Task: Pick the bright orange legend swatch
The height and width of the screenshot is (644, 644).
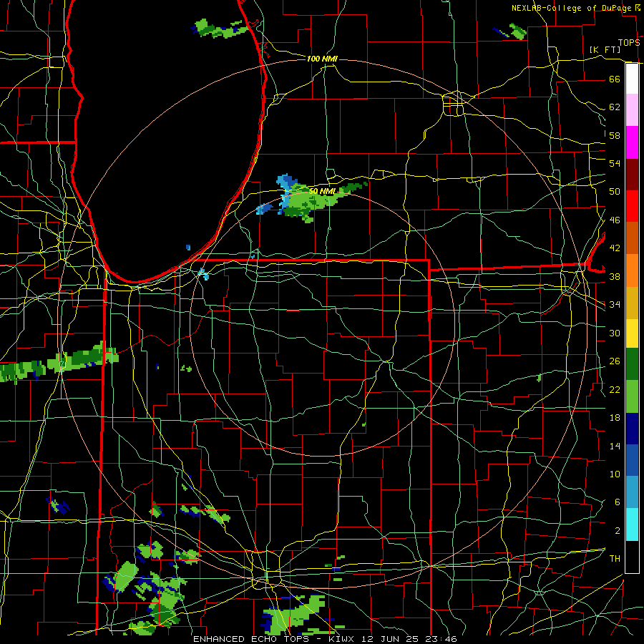Action: pos(632,270)
